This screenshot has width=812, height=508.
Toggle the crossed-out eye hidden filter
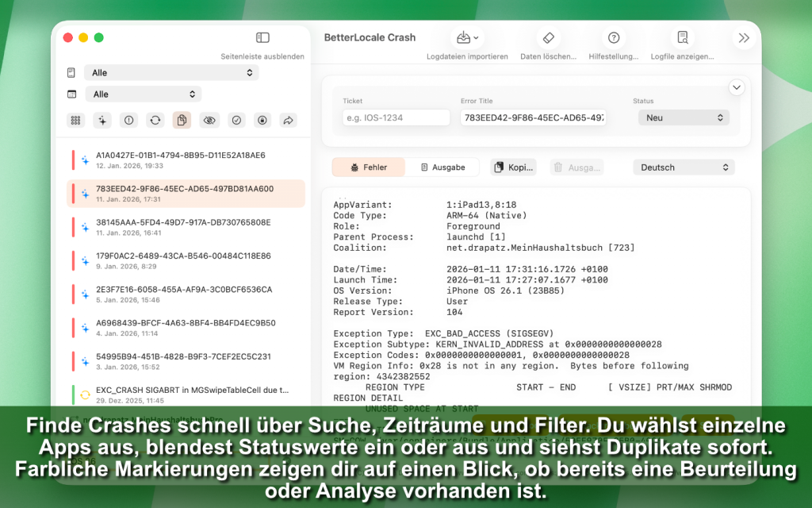click(209, 120)
